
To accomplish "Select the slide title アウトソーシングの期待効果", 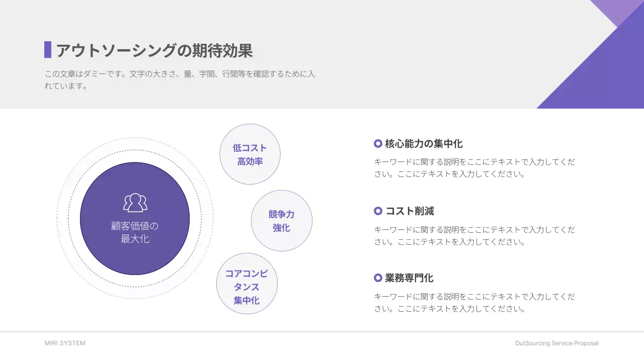I will pos(155,51).
